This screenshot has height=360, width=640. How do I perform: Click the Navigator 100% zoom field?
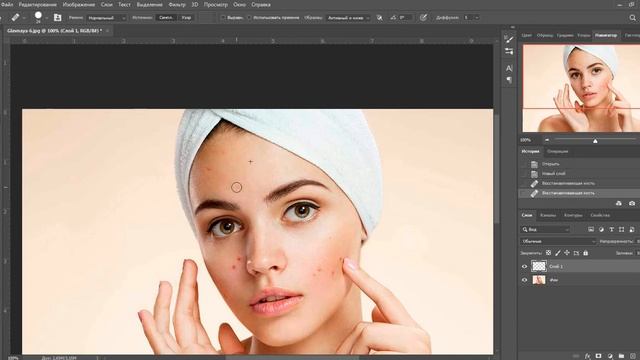tap(527, 140)
